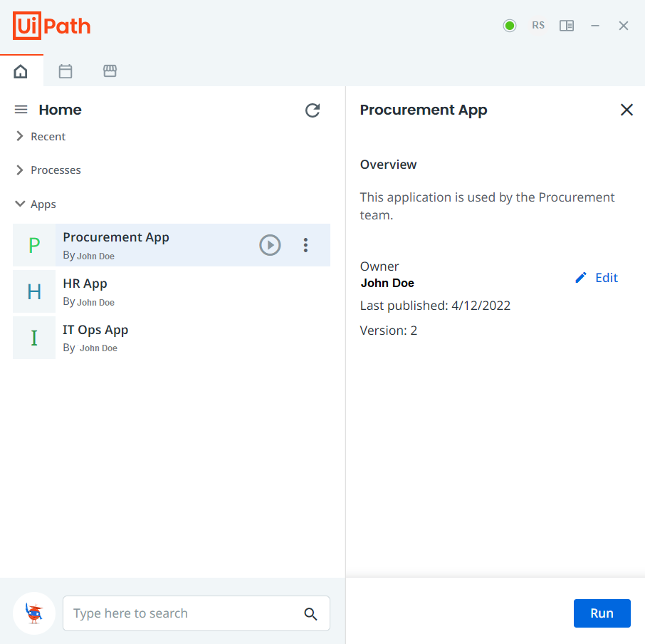
Task: Click the UiPath logo
Action: tap(51, 26)
